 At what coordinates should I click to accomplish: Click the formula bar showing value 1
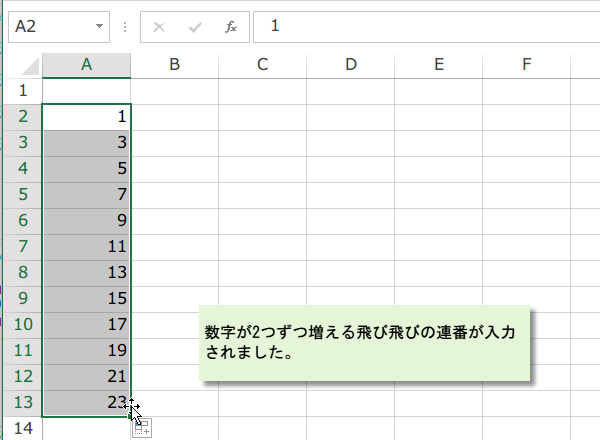pyautogui.click(x=420, y=26)
